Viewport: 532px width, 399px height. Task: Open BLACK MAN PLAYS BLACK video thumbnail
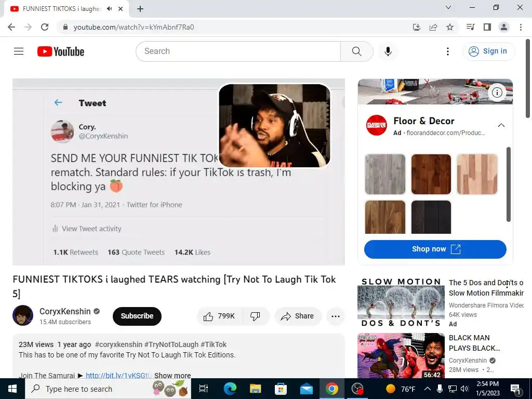pos(401,356)
